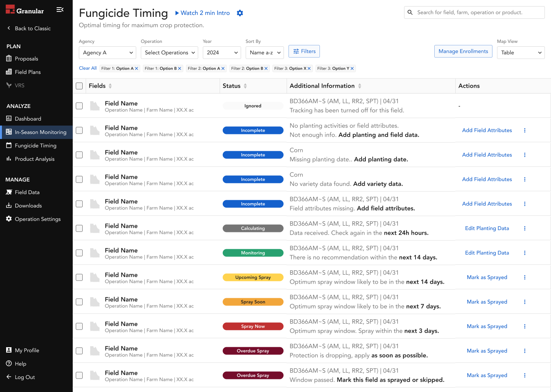Change the 2024 year dropdown

222,53
